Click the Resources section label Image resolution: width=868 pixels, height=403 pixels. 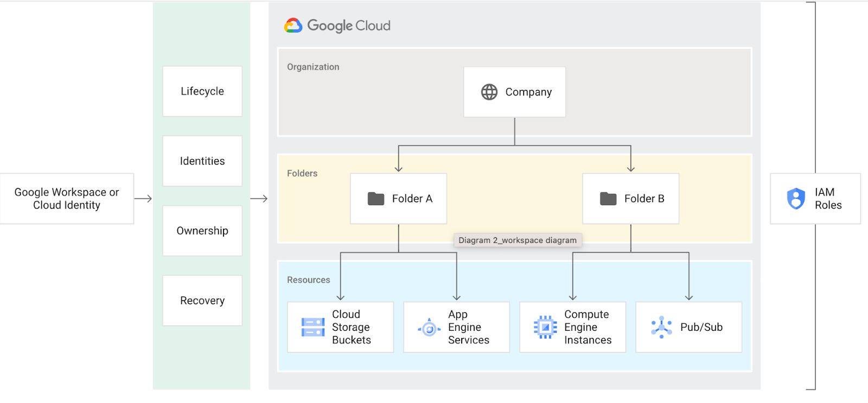pyautogui.click(x=308, y=280)
